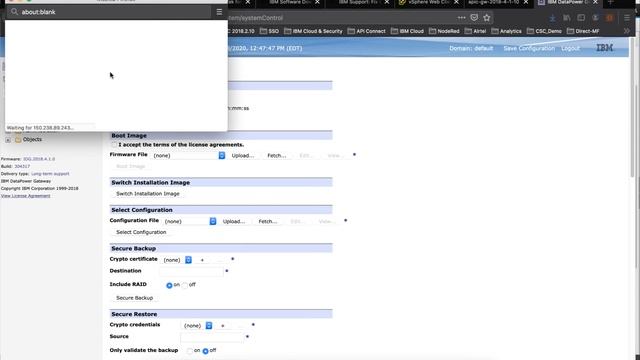Bookmark this page with the star icon
The height and width of the screenshot is (360, 640).
tap(487, 18)
